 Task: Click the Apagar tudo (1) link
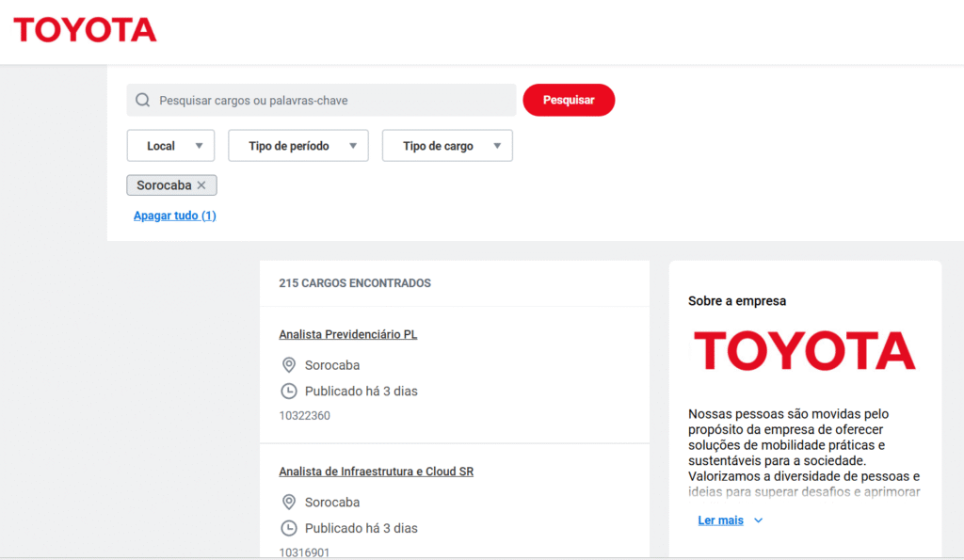[175, 216]
